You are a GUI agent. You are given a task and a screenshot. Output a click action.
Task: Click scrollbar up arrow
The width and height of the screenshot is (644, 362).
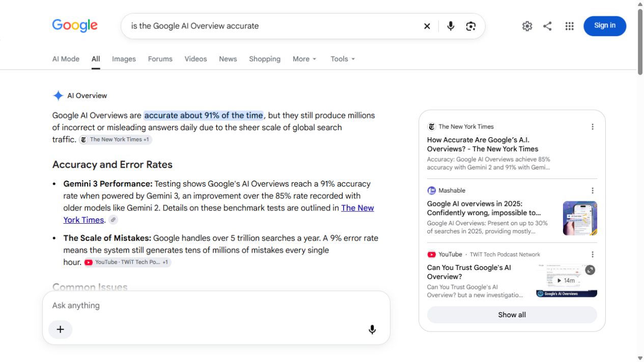point(640,4)
